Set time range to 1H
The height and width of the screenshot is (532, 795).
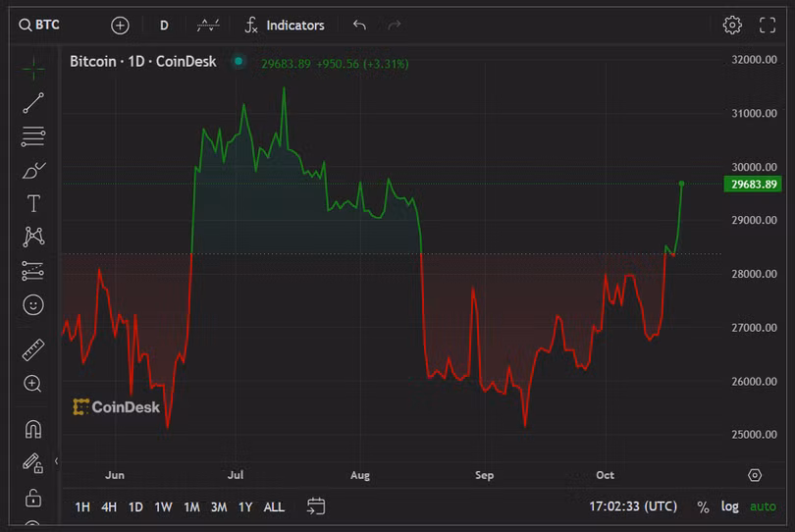tap(82, 506)
